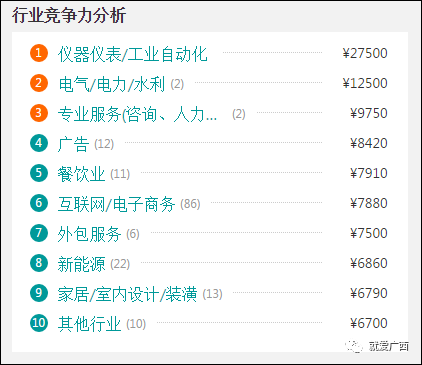The height and width of the screenshot is (365, 422).
Task: Select the 餐饮业 industry link
Action: click(81, 174)
